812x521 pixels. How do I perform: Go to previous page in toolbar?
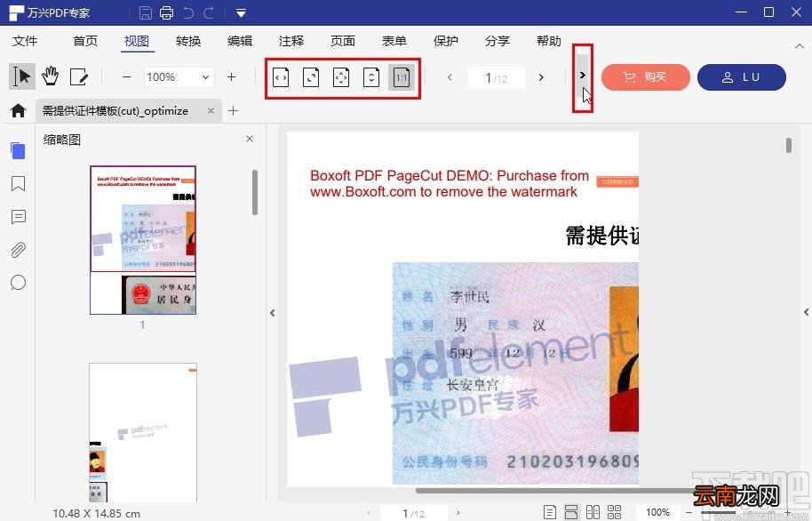coord(450,77)
